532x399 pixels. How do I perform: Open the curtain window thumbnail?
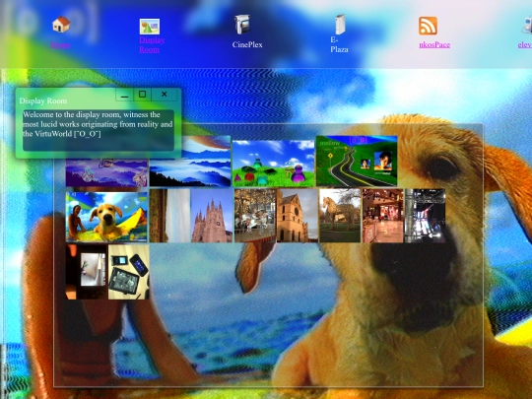(169, 216)
